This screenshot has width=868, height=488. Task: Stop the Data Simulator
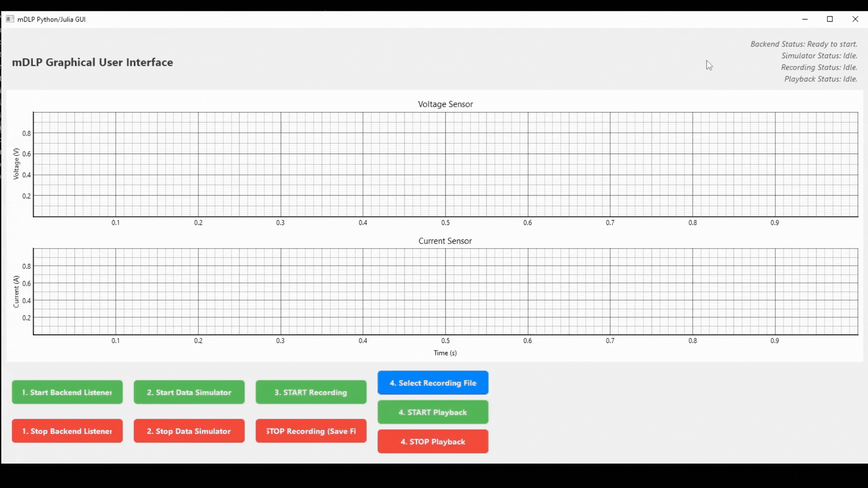point(189,431)
